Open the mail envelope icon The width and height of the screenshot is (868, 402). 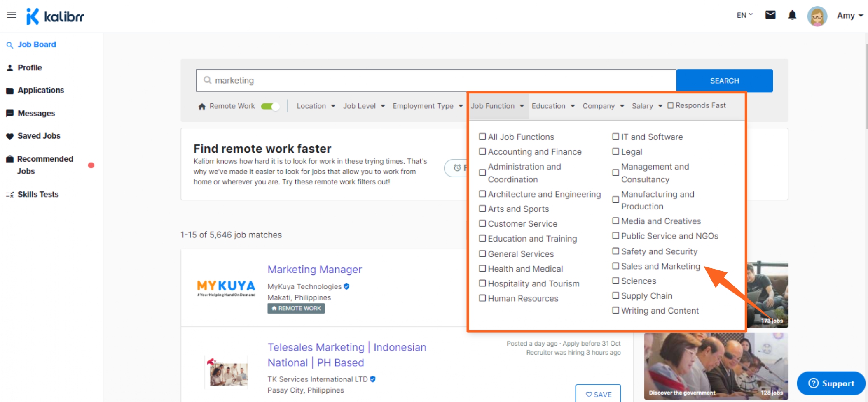[x=770, y=15]
